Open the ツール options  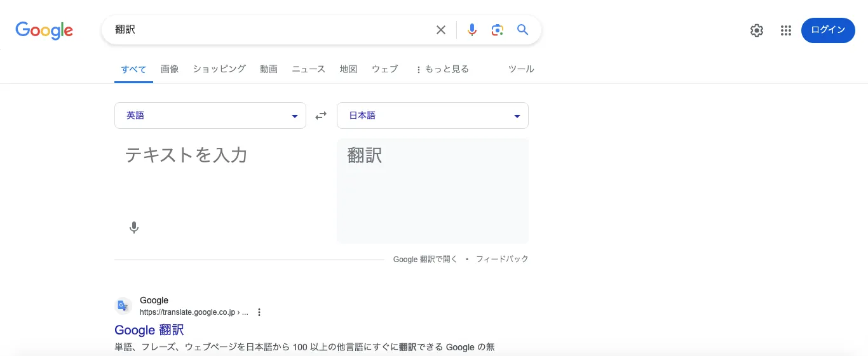(521, 69)
